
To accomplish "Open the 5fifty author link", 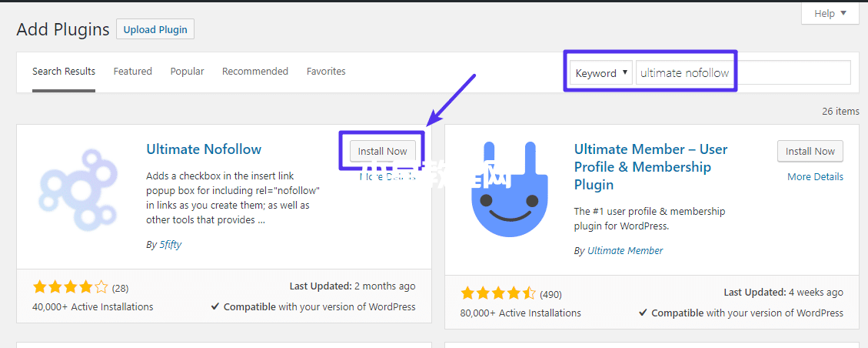I will pyautogui.click(x=171, y=244).
